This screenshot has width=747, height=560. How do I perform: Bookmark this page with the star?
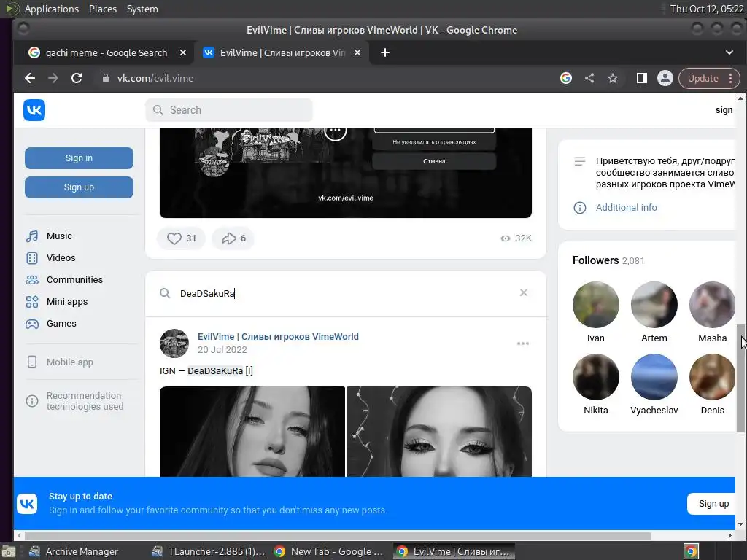click(x=613, y=78)
